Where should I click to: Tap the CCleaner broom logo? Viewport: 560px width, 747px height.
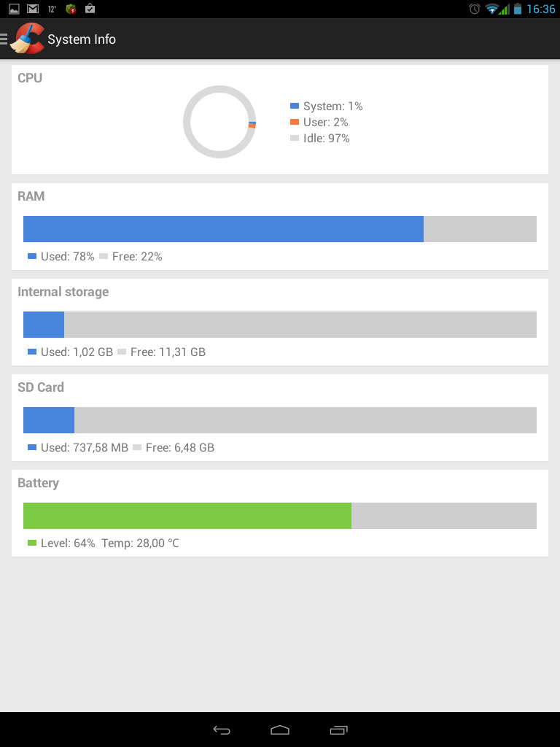(27, 39)
